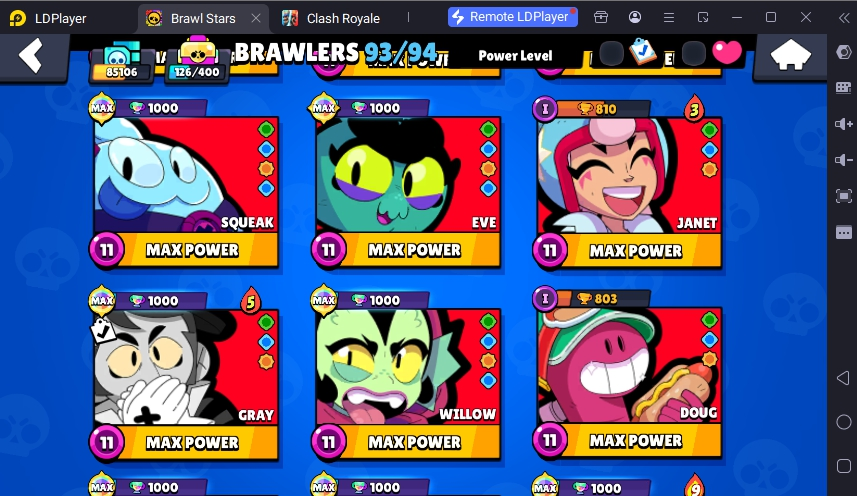Return to the home screen via house icon

pos(790,56)
